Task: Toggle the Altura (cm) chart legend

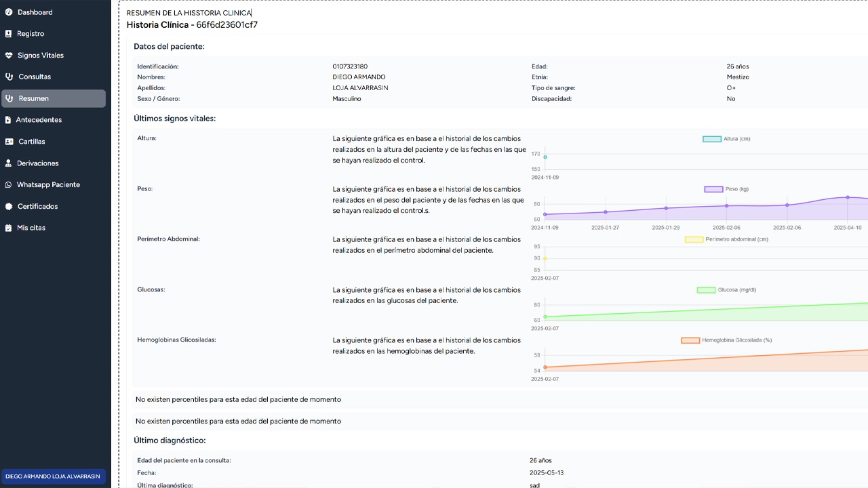Action: 726,139
